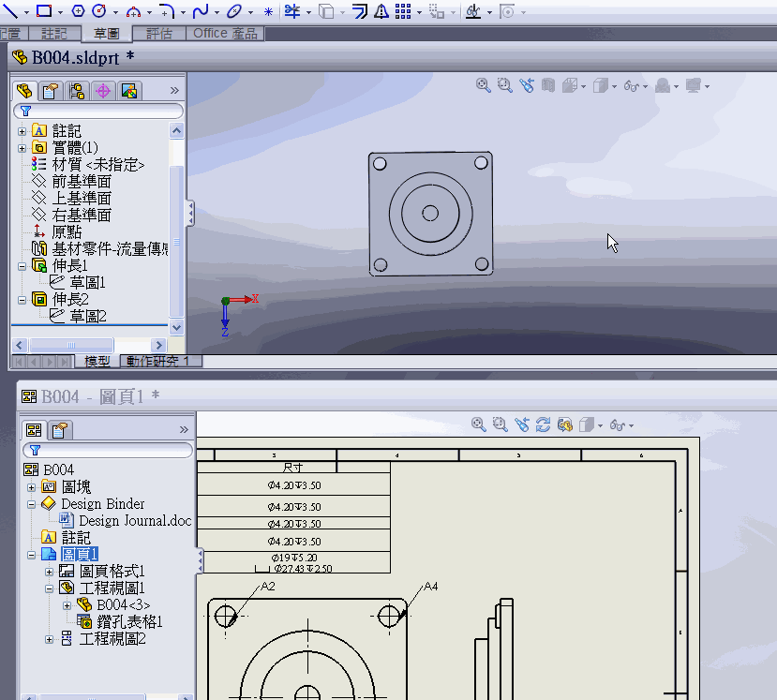Screen dimensions: 777x700
Task: Select the Line sketch tool
Action: tap(10, 10)
